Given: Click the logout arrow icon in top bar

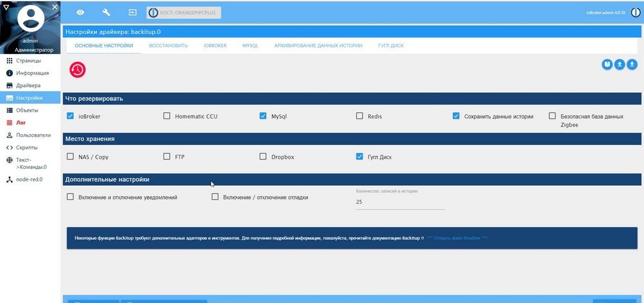Looking at the screenshot, I should tap(132, 12).
